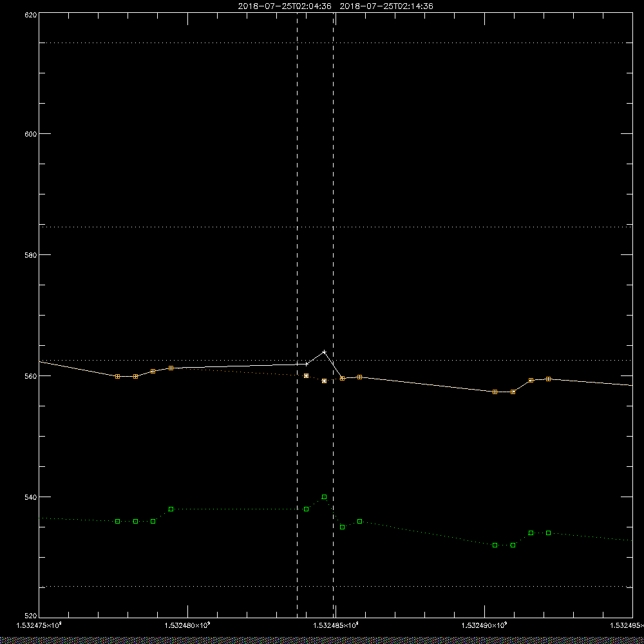Select the leftmost green square data marker
The width and height of the screenshot is (644, 644).
pos(117,521)
